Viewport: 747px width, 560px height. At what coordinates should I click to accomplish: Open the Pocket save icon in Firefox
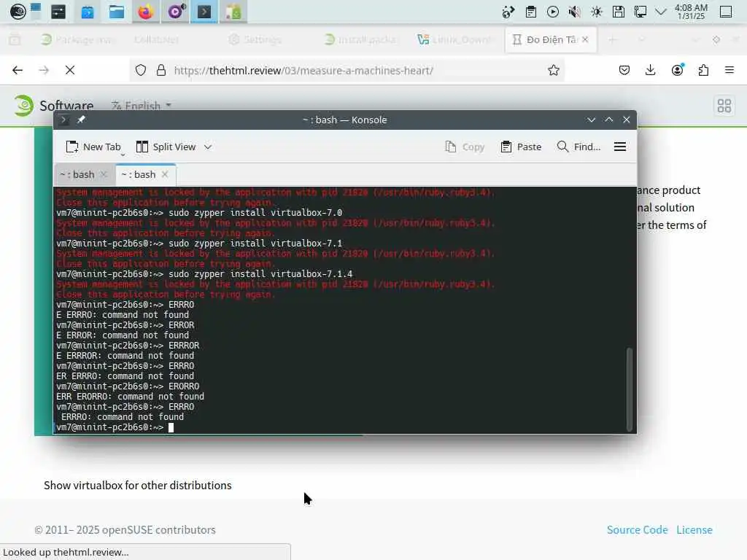(x=624, y=71)
